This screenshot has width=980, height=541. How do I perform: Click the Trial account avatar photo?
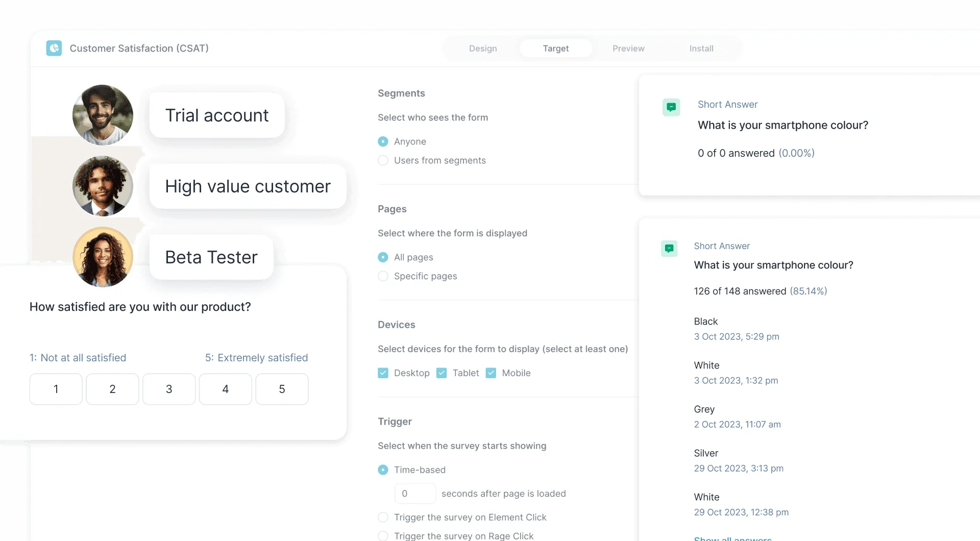tap(102, 114)
